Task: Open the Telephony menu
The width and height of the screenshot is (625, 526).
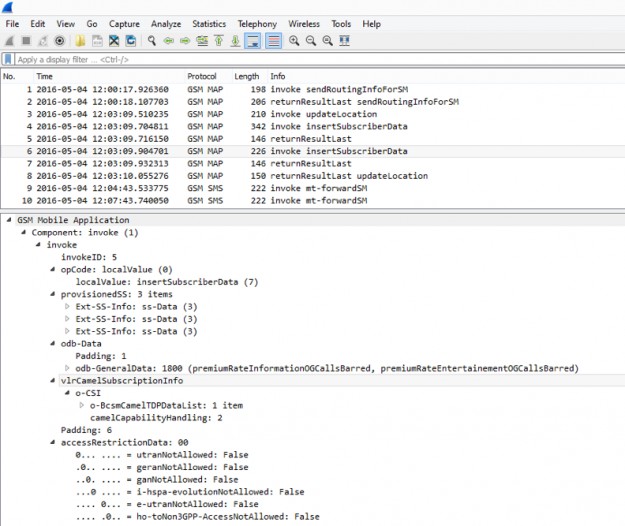Action: (x=257, y=23)
